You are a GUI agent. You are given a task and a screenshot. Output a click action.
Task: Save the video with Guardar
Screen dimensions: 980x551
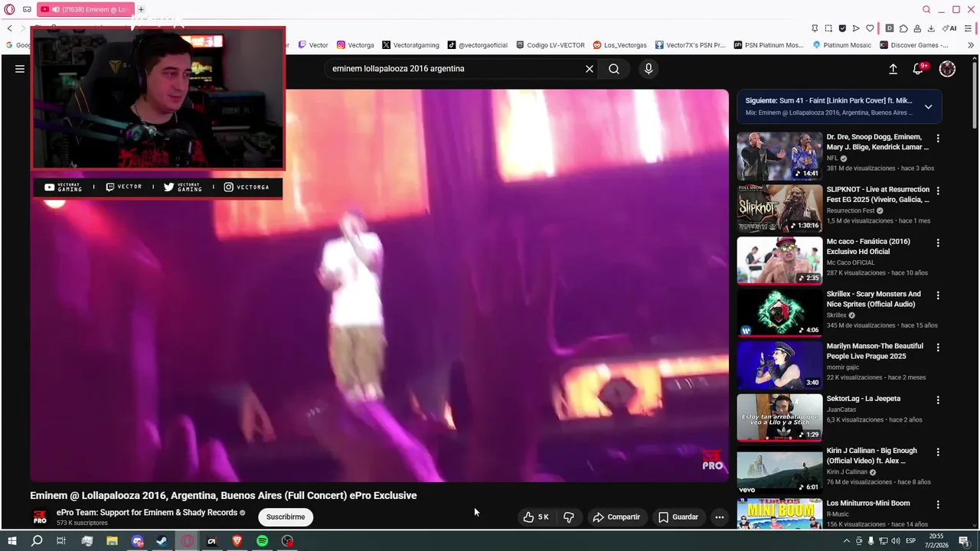(x=678, y=517)
